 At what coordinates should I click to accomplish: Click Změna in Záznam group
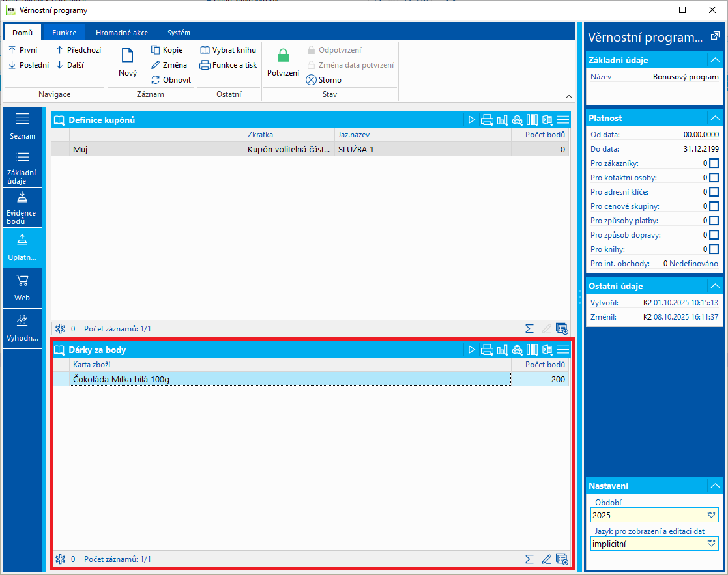169,65
